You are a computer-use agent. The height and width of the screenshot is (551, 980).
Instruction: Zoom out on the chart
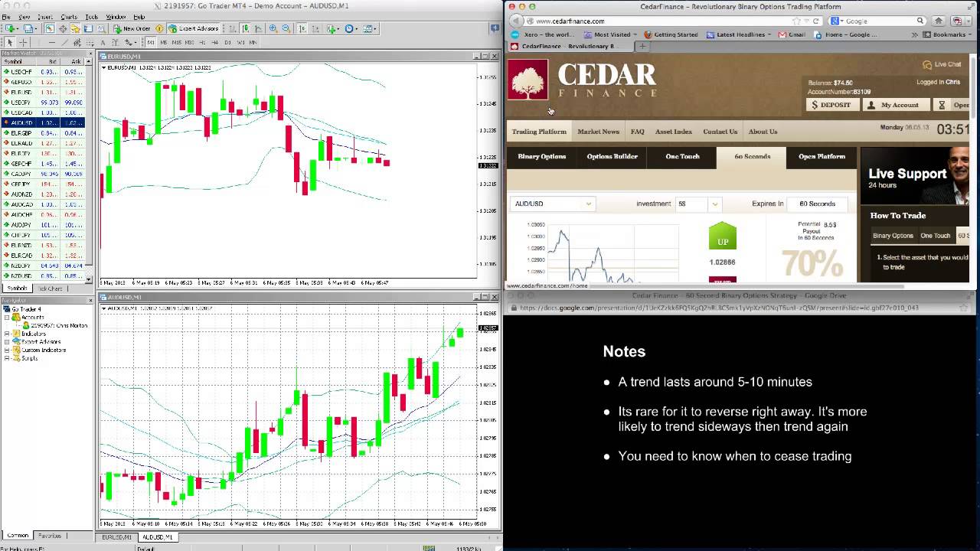[286, 28]
